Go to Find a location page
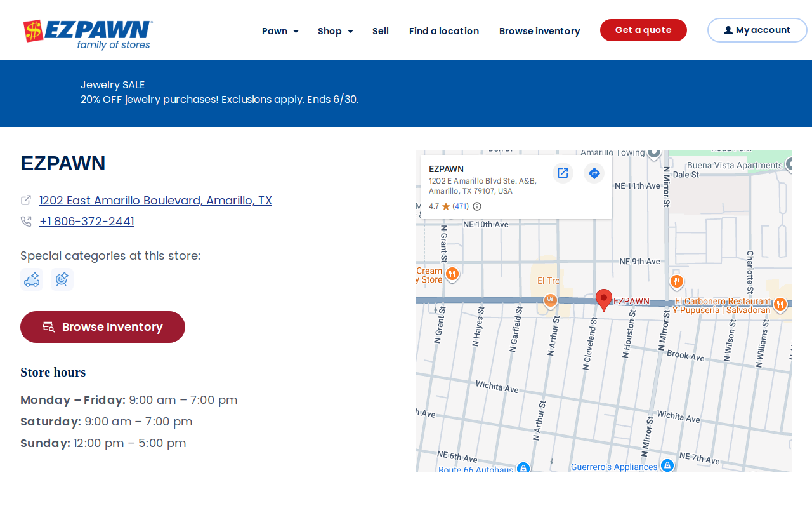Image resolution: width=812 pixels, height=508 pixels. tap(444, 31)
